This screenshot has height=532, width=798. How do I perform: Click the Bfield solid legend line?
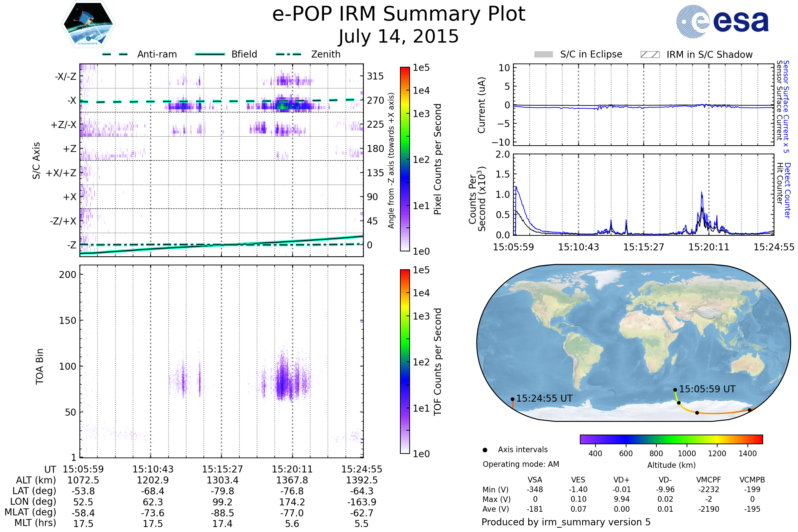tap(210, 54)
